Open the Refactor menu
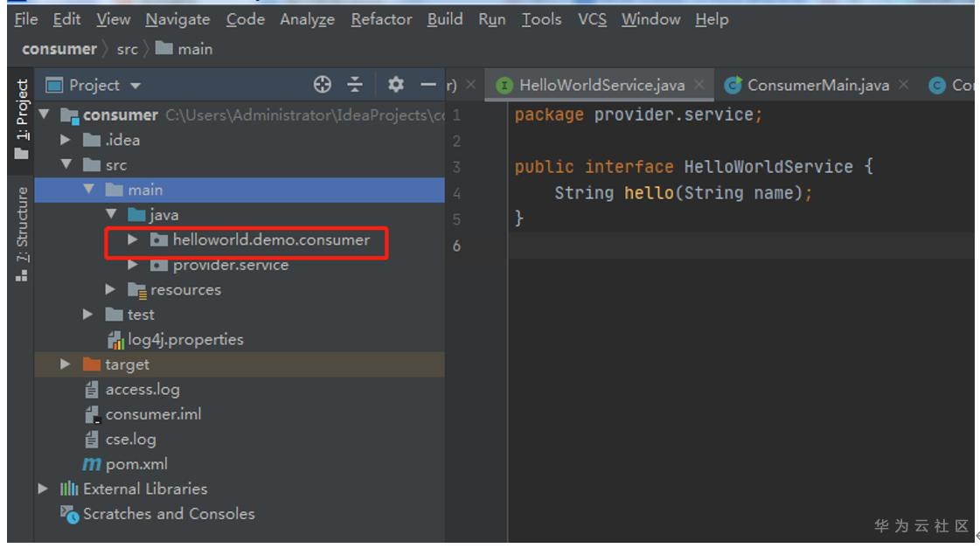 381,19
